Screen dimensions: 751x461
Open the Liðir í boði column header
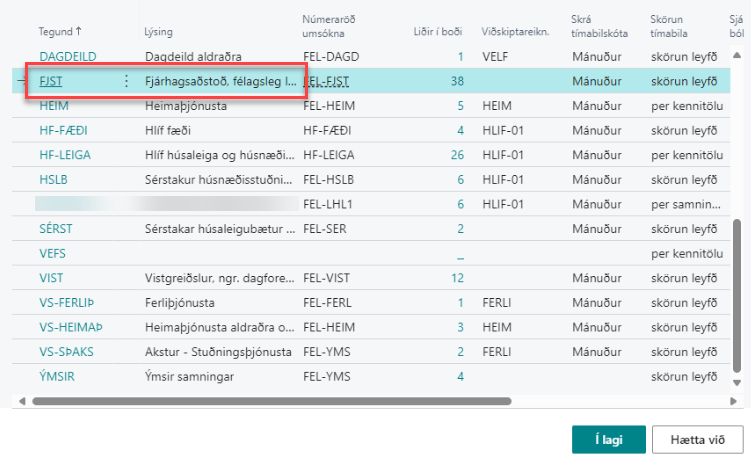click(x=437, y=32)
